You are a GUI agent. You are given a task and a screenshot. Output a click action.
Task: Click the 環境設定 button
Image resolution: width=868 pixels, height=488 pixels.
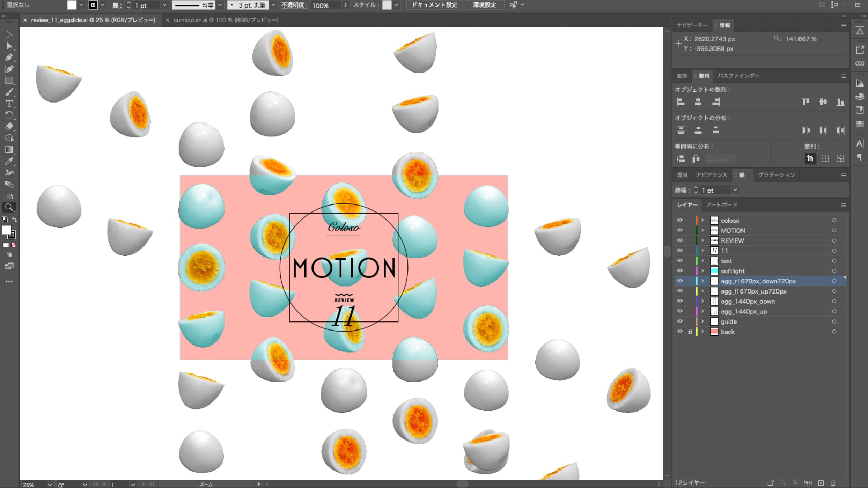point(484,5)
